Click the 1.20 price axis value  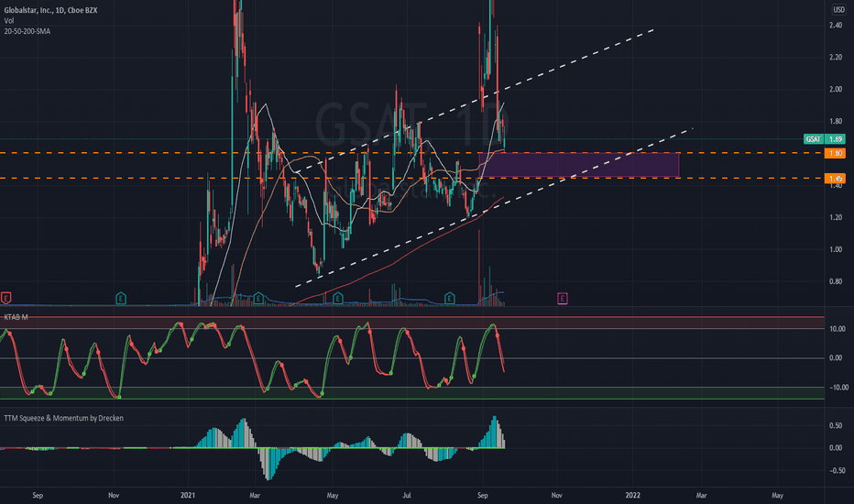tap(836, 217)
